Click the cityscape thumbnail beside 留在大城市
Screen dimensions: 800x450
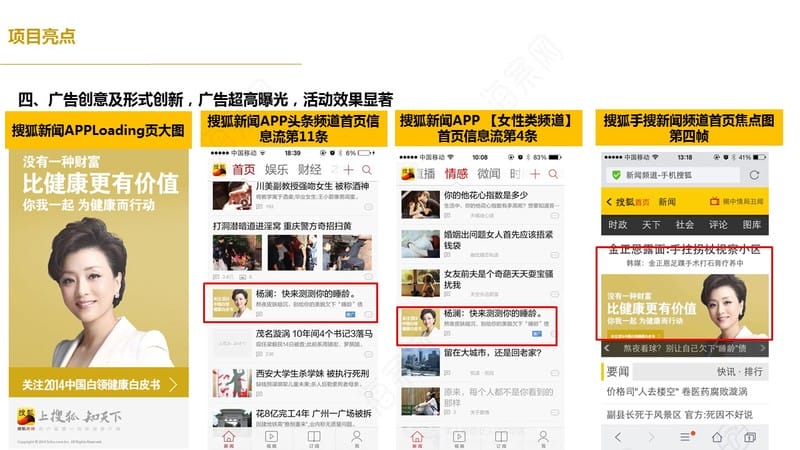coord(420,362)
